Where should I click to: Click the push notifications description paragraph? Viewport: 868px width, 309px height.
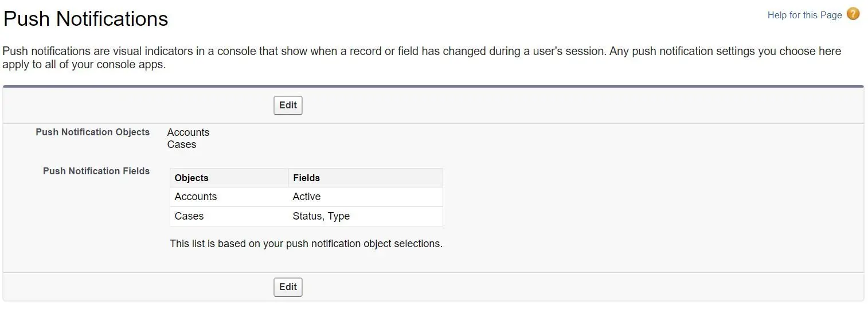pyautogui.click(x=422, y=58)
